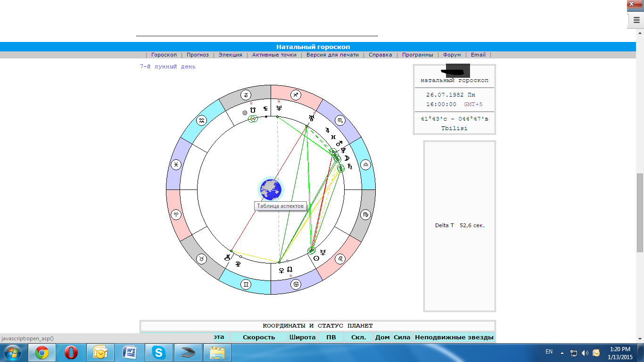644x362 pixels.
Task: Open the Программы menu
Action: [x=418, y=55]
